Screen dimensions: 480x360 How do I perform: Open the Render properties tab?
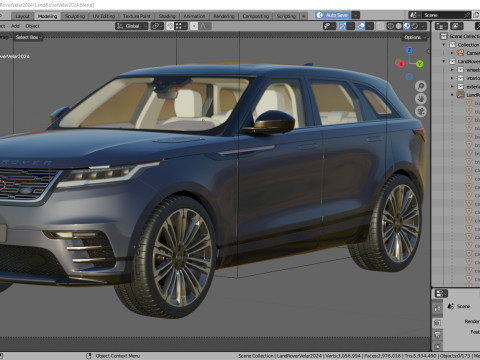437,323
